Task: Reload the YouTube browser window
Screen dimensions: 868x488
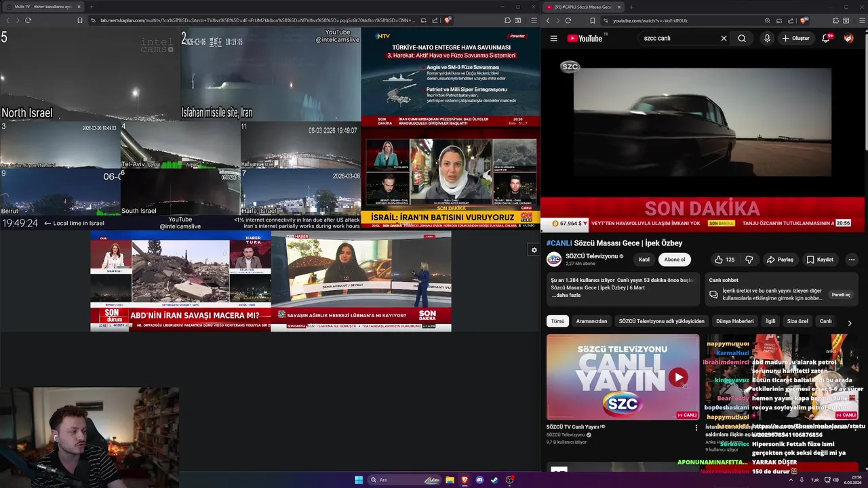Action: pos(569,20)
